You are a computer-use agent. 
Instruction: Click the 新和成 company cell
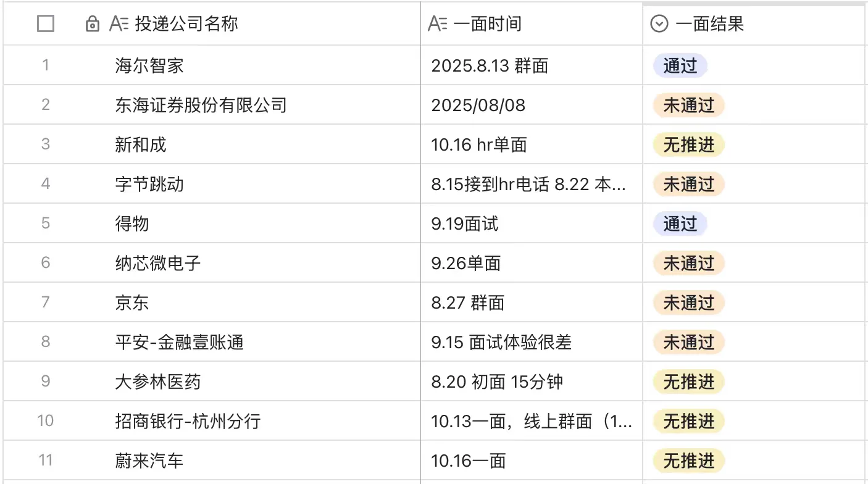tap(141, 144)
